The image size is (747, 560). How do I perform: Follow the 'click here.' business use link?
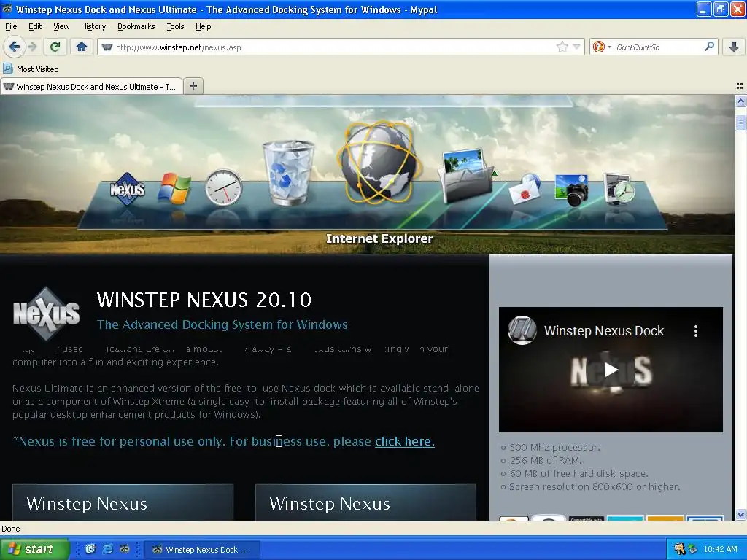[404, 441]
